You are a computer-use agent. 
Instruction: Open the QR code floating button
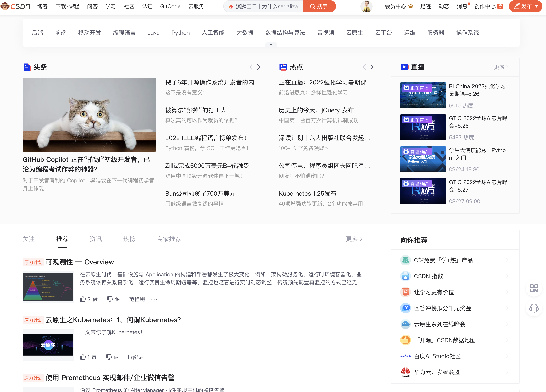(x=534, y=288)
